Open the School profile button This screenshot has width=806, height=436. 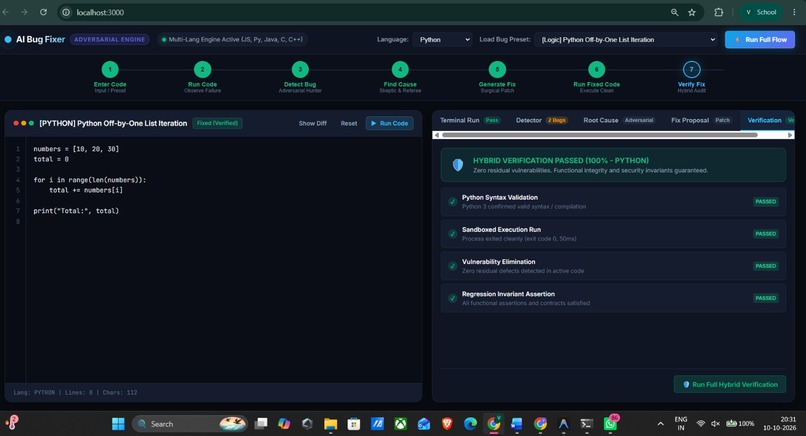click(760, 12)
